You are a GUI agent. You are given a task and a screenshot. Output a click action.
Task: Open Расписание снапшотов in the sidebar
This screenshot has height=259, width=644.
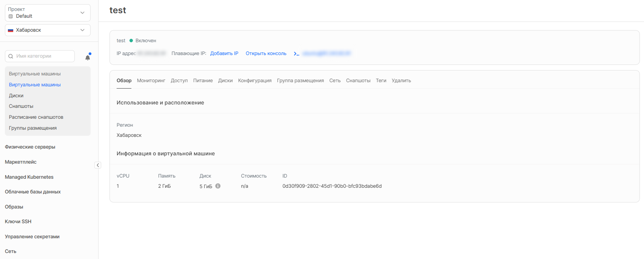tap(36, 117)
